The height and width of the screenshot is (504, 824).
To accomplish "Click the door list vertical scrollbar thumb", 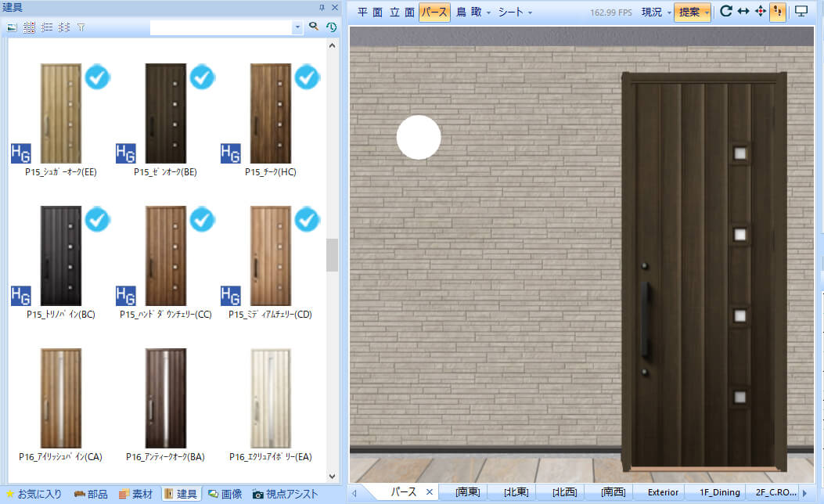I will pos(332,254).
